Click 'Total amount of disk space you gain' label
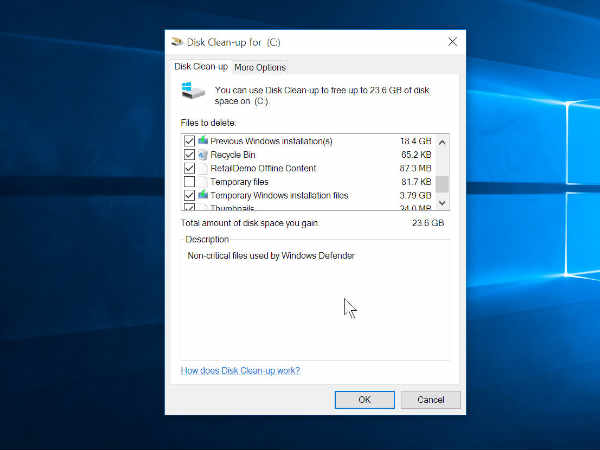The height and width of the screenshot is (450, 600). tap(249, 223)
